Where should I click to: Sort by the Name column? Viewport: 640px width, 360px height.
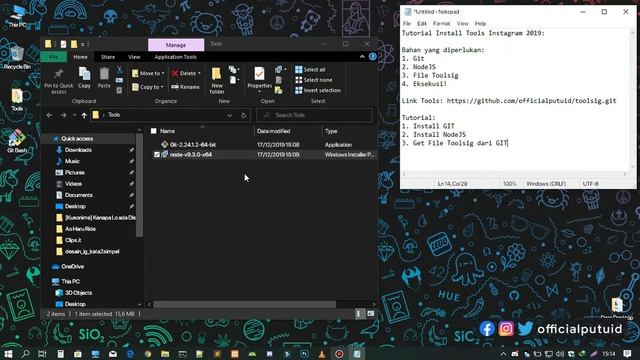[167, 131]
